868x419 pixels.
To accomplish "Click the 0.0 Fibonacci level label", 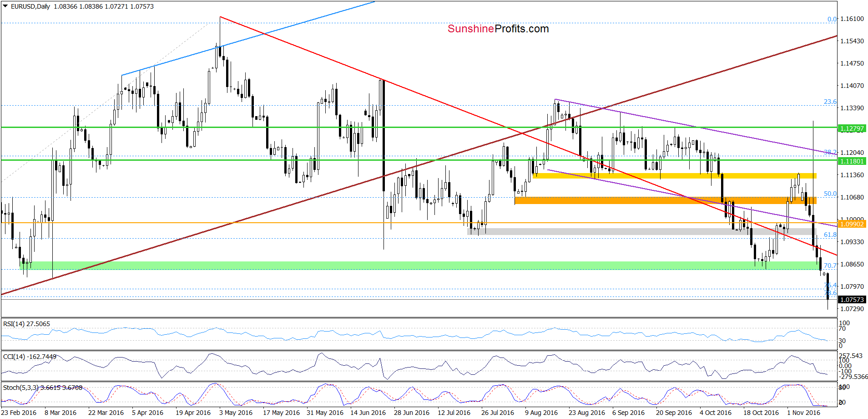I will pos(832,19).
